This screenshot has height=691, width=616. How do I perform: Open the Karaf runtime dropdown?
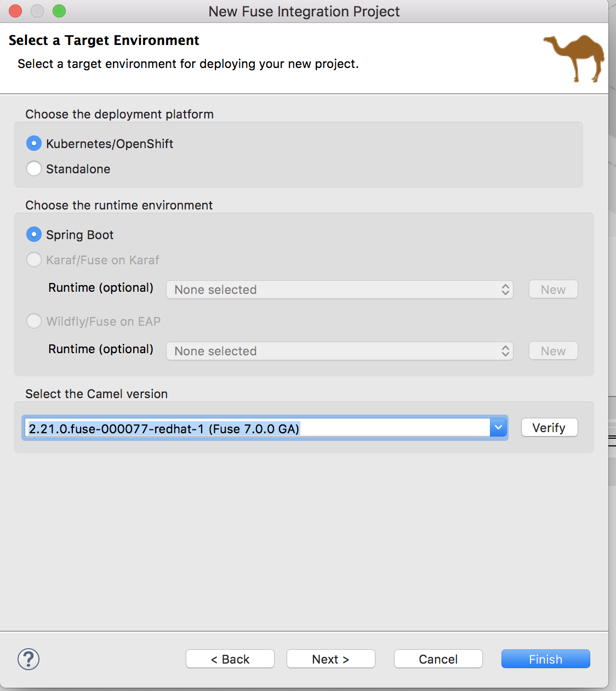[x=340, y=290]
